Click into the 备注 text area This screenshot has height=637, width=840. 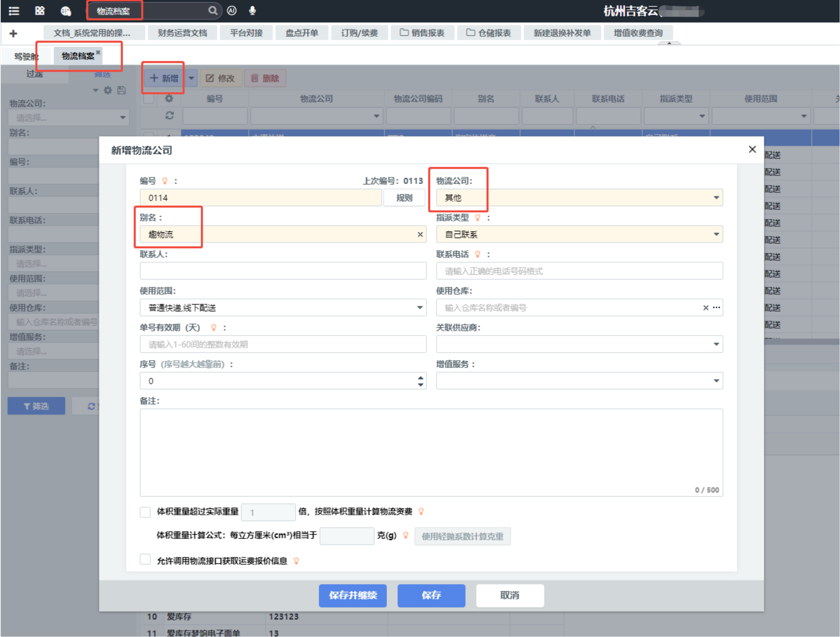(431, 452)
